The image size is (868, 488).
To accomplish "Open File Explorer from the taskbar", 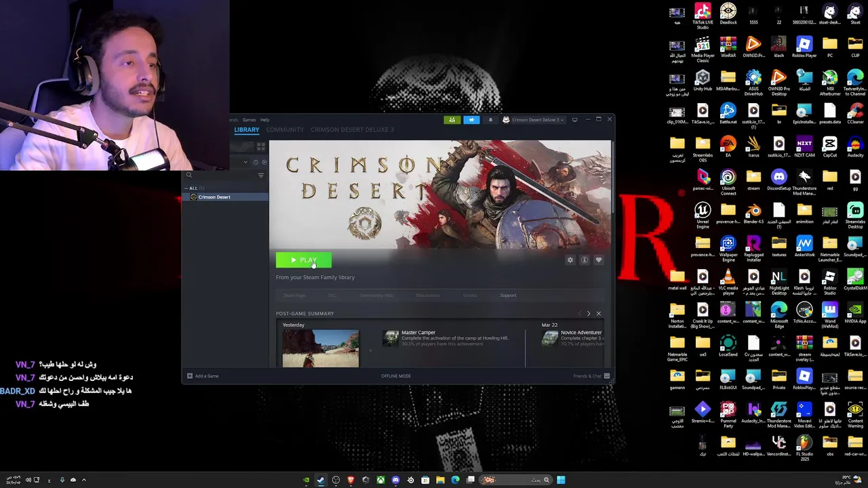I will point(440,481).
